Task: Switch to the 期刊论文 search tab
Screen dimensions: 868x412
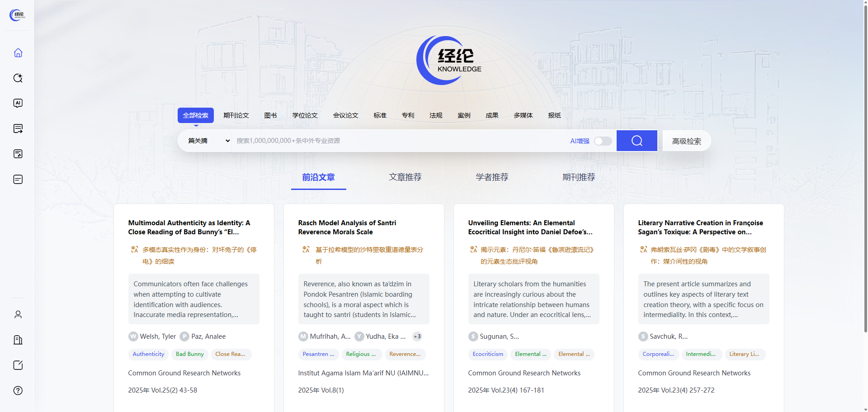Action: pos(236,115)
